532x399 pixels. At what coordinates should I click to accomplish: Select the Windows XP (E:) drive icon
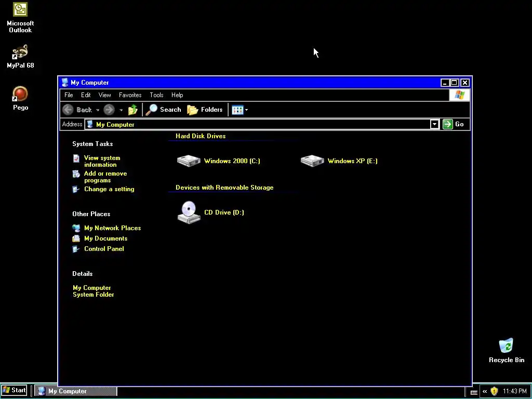coord(312,161)
